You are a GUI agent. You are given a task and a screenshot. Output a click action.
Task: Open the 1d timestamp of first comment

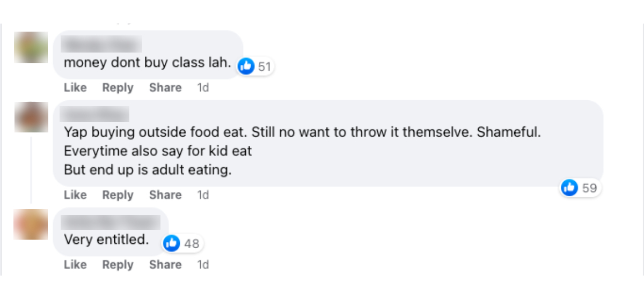pos(203,87)
